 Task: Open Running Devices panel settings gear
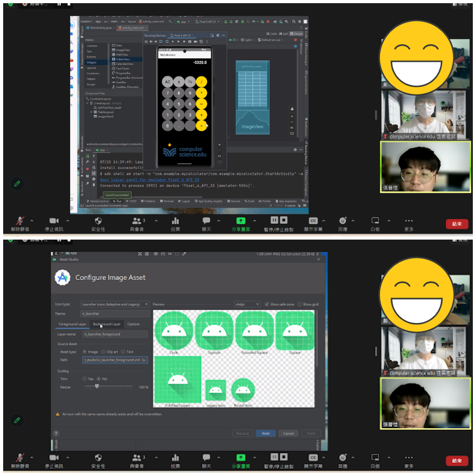pyautogui.click(x=217, y=35)
